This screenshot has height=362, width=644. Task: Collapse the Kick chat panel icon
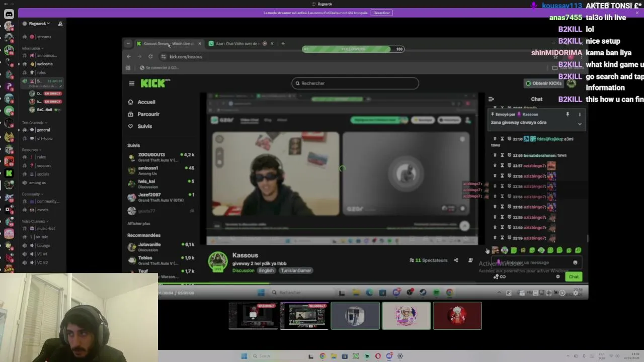491,99
